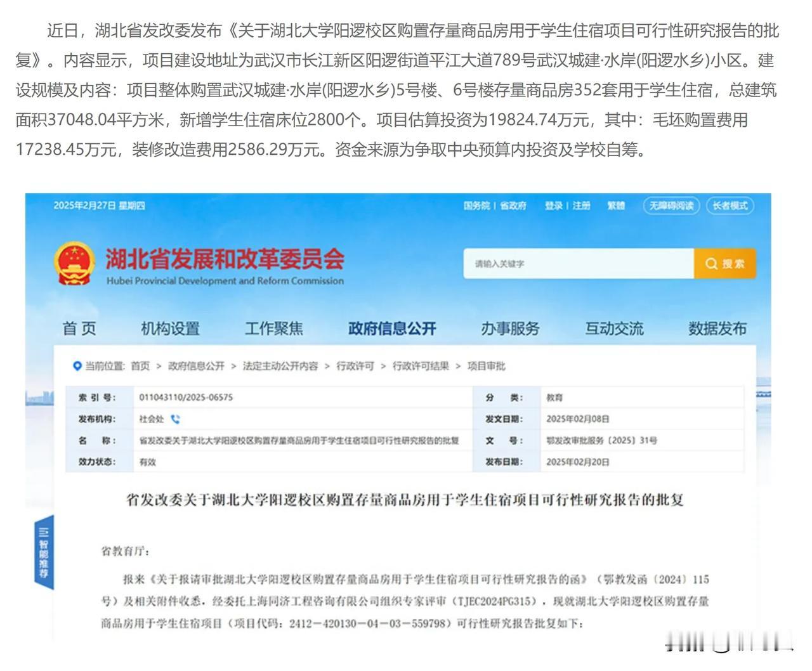Click 项目审批 breadcrumb link
This screenshot has height=671, width=812.
(487, 366)
